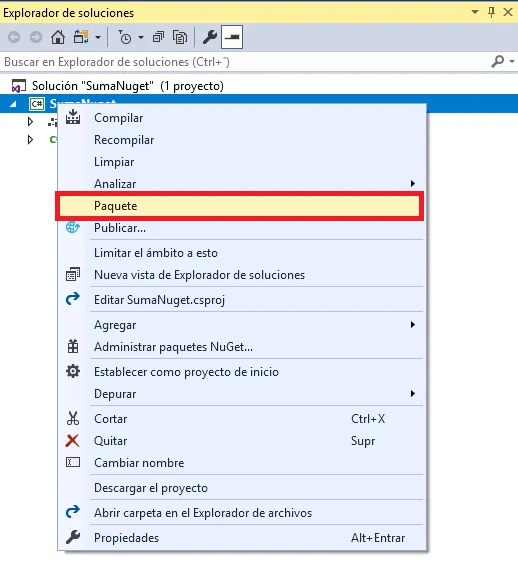This screenshot has width=518, height=578.
Task: Expand the first child node under SumaNuget
Action: (30, 122)
